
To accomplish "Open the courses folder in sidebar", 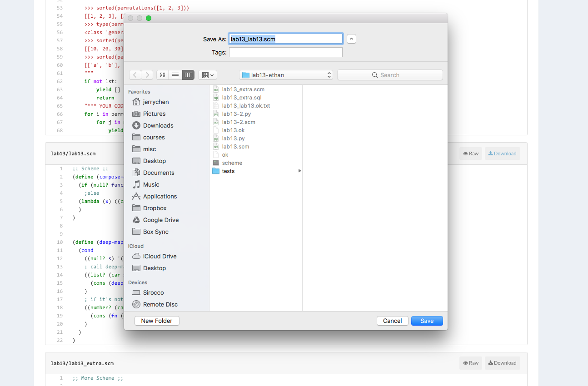I will (x=154, y=137).
